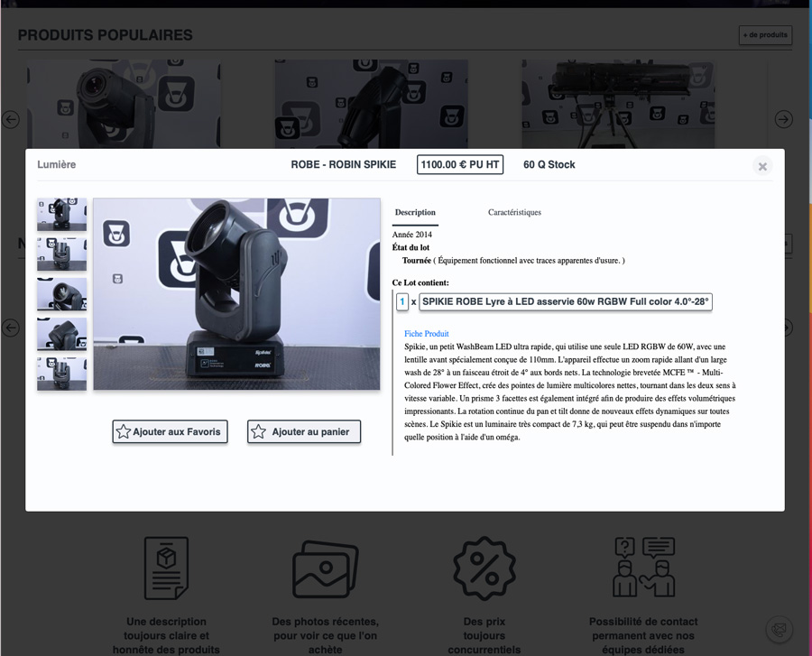
Task: Click the 1100.00 € PU HT price badge
Action: point(460,164)
